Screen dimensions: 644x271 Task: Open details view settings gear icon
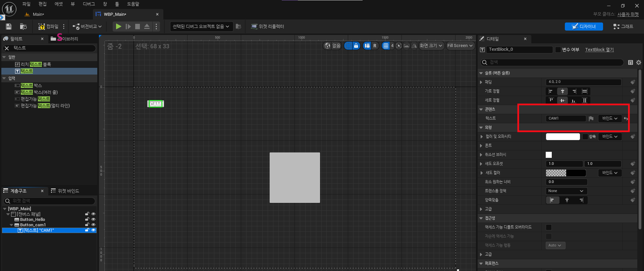638,62
